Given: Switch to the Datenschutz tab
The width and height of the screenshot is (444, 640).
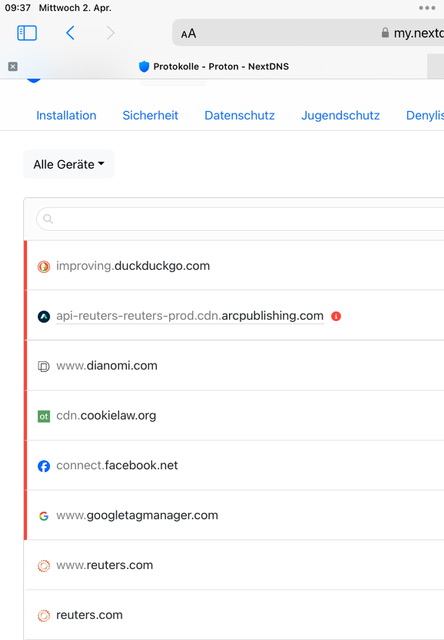Looking at the screenshot, I should (x=240, y=116).
